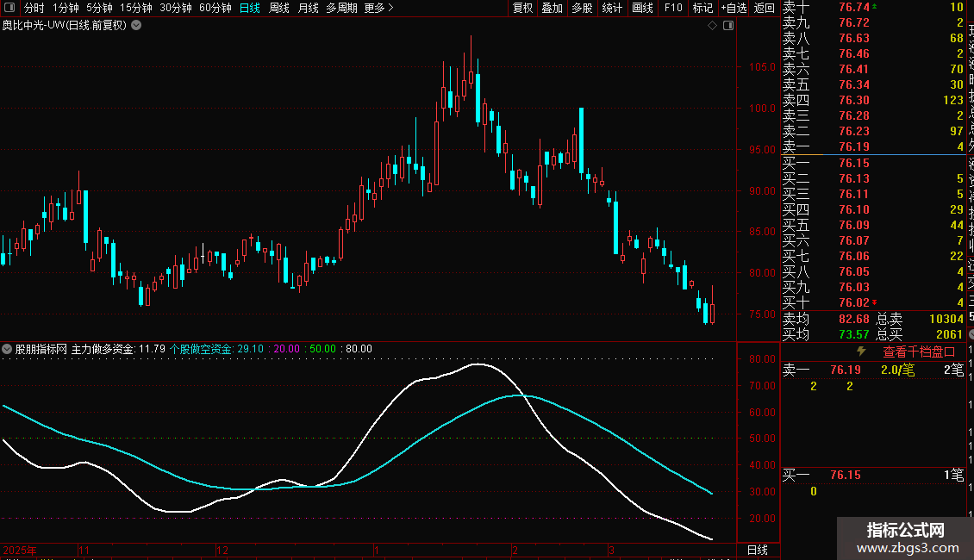Add stock via +自选 button
974x560 pixels.
734,8
